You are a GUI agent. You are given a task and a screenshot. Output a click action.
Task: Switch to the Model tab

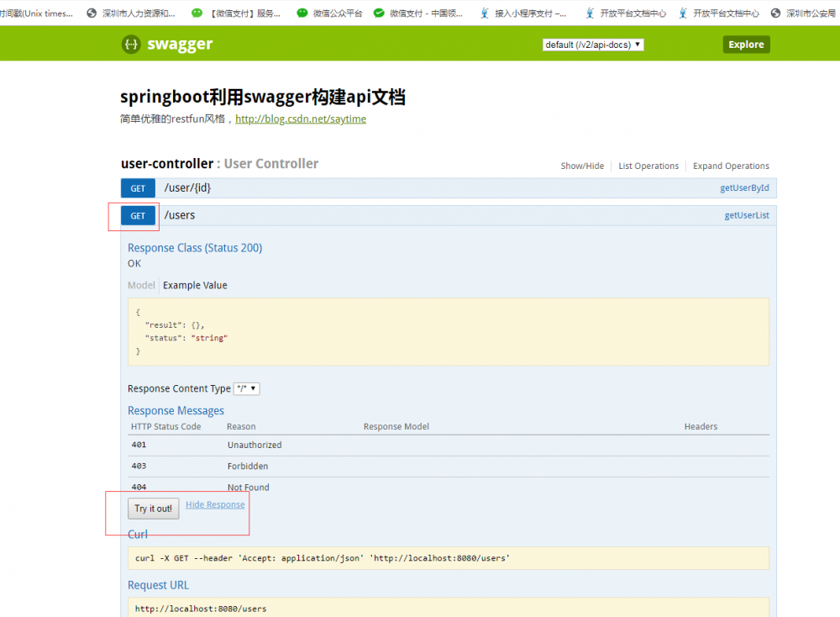pos(140,285)
